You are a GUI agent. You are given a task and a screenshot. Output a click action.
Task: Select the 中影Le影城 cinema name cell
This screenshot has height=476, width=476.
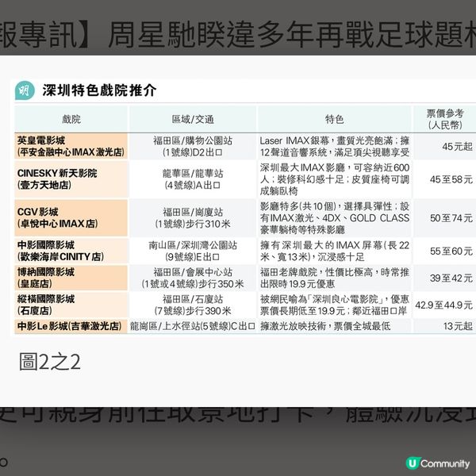click(x=71, y=326)
